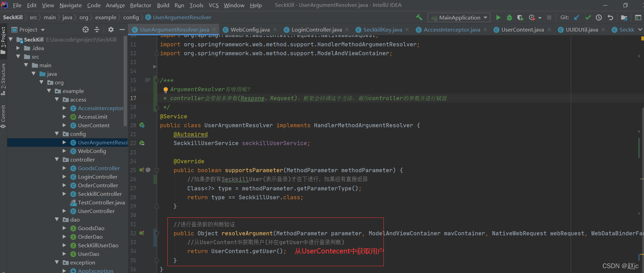
Task: Close the UUIDUtil.java tab
Action: (x=603, y=30)
